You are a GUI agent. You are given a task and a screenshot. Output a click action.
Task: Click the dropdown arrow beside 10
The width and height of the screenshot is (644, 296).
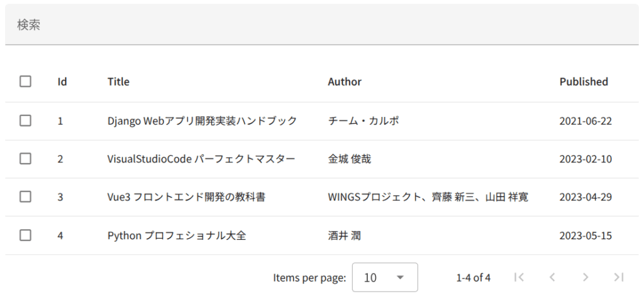tap(400, 277)
